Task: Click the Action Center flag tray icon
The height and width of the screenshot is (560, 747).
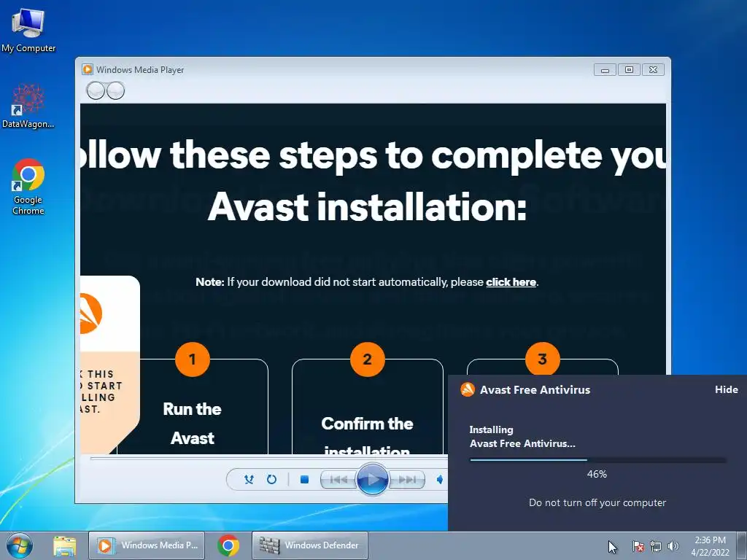Action: coord(638,545)
